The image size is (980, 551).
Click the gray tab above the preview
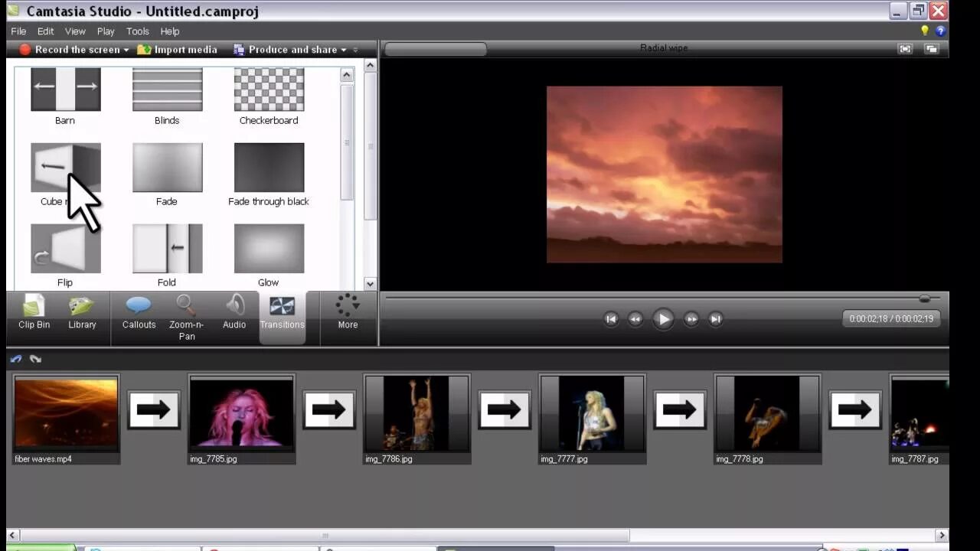435,49
